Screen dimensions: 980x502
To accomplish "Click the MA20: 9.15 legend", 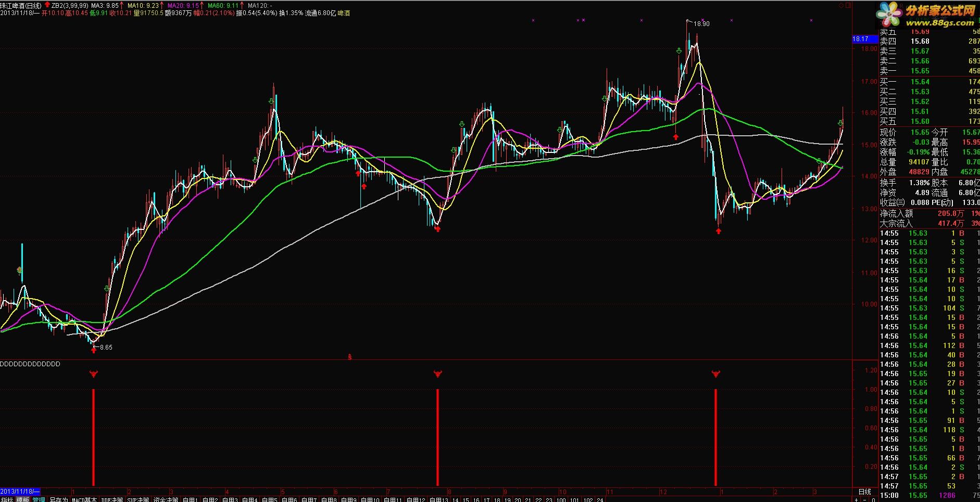I will (x=183, y=5).
